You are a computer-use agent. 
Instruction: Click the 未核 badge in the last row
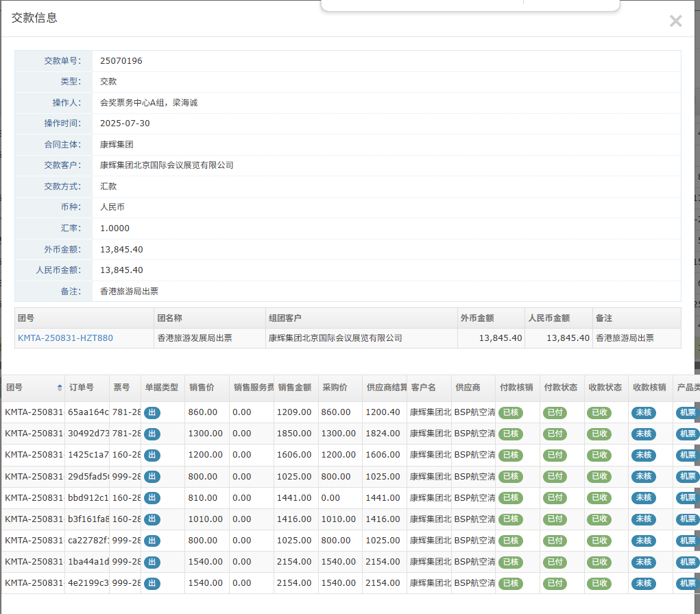643,583
